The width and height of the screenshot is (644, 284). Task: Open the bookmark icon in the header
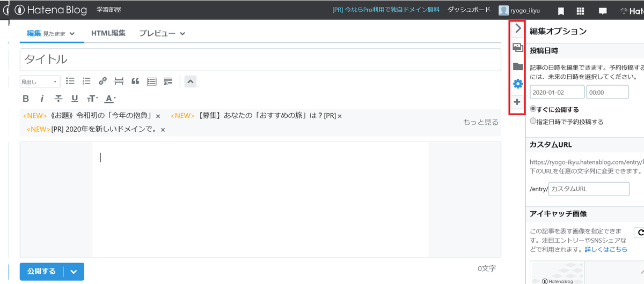pos(561,11)
